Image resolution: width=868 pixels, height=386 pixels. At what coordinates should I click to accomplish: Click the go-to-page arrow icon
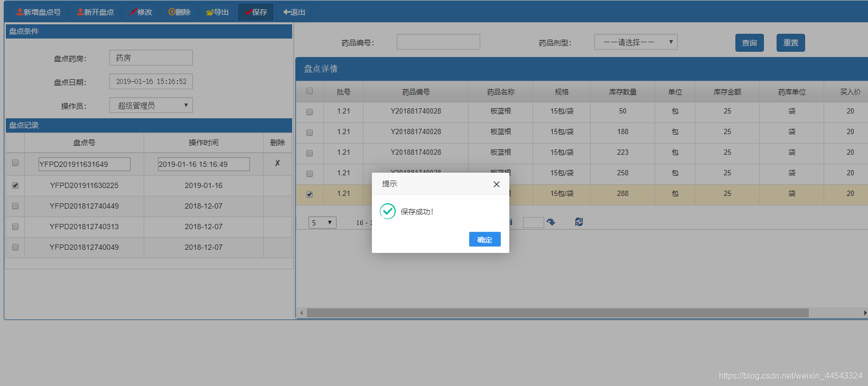click(551, 222)
